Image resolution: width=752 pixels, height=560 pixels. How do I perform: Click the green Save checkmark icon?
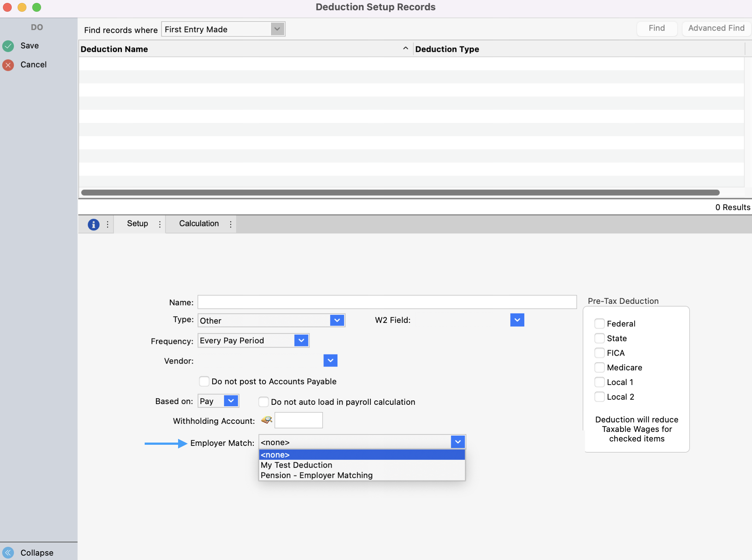[x=8, y=46]
